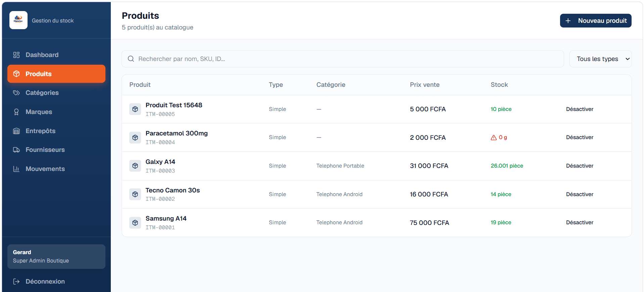
Task: Go to the Dashboard menu item
Action: tap(56, 55)
